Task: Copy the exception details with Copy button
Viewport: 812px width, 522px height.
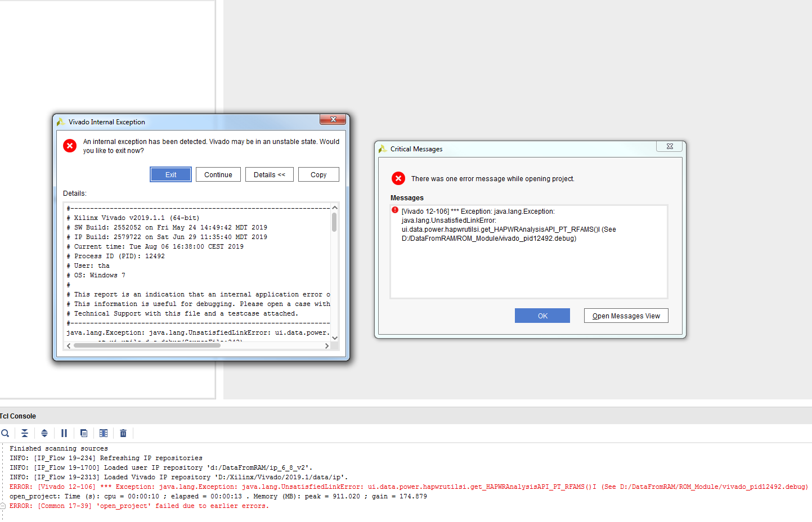Action: pyautogui.click(x=318, y=175)
